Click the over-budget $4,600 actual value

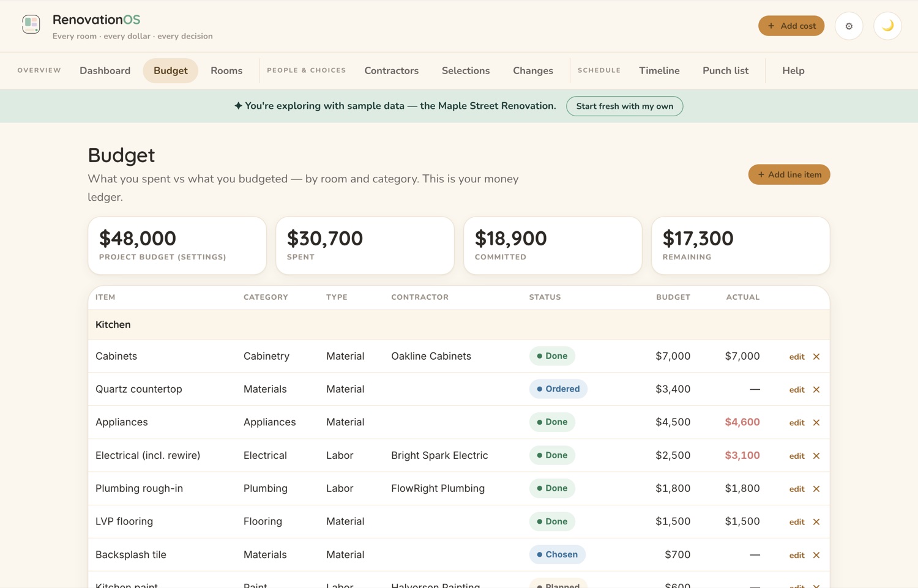point(742,422)
